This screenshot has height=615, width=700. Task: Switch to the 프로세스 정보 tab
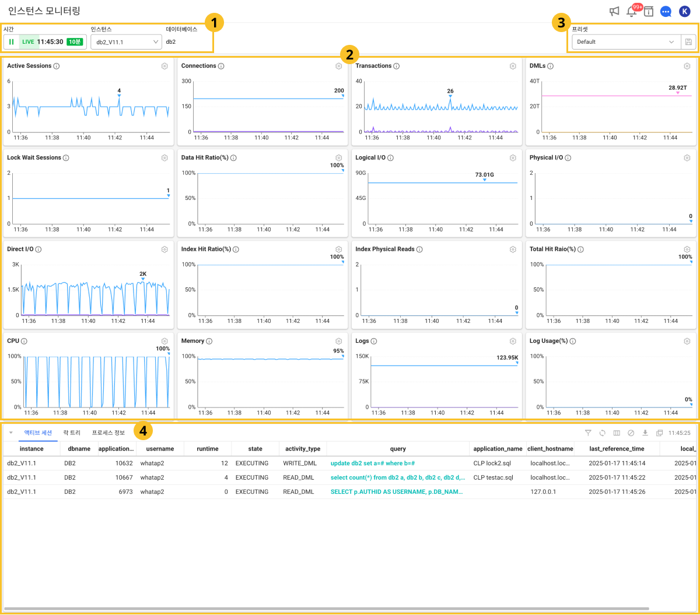[x=108, y=433]
